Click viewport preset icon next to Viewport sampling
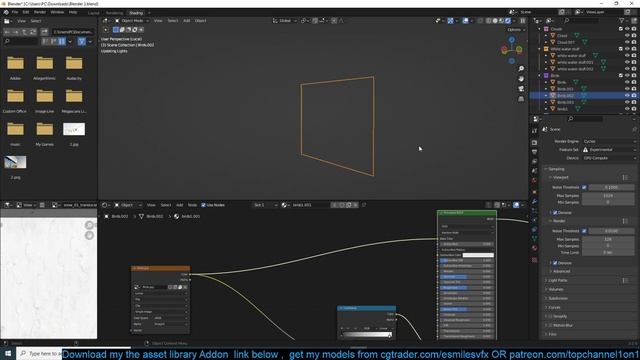The height and width of the screenshot is (360, 640). point(625,178)
